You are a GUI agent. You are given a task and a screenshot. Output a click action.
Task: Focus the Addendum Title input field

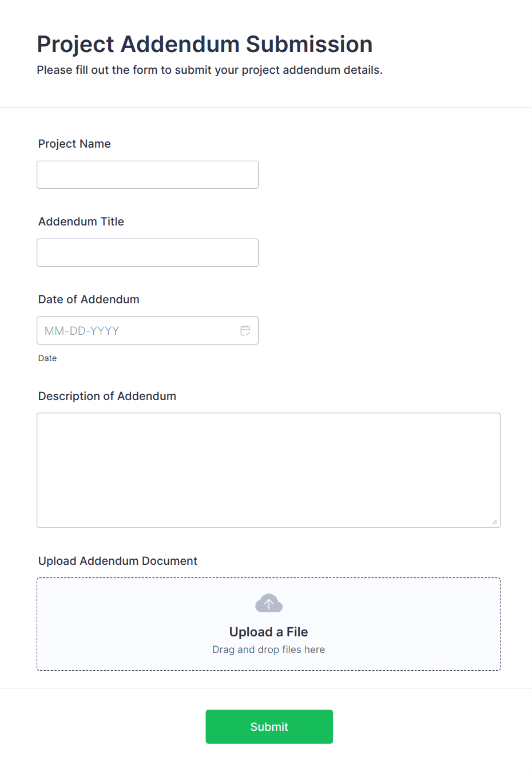147,252
